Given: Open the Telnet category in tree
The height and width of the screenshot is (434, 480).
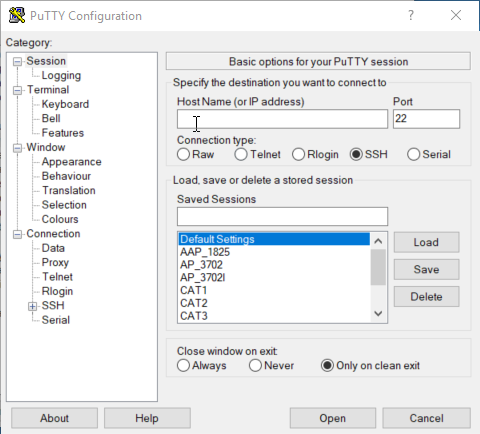Looking at the screenshot, I should pyautogui.click(x=57, y=277).
